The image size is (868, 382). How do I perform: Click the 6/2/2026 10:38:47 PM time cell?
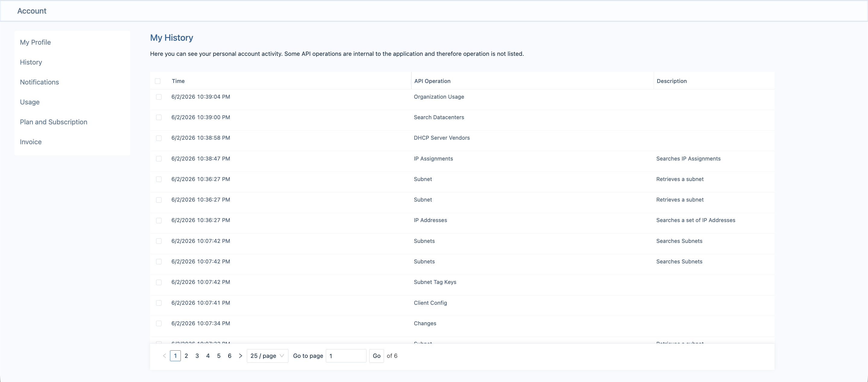point(201,159)
